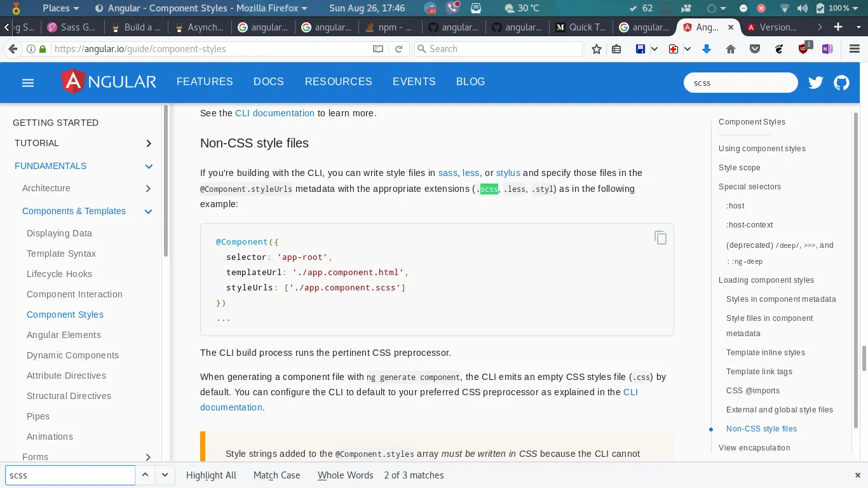868x488 pixels.
Task: Toggle Highlight All in find bar
Action: click(x=211, y=475)
